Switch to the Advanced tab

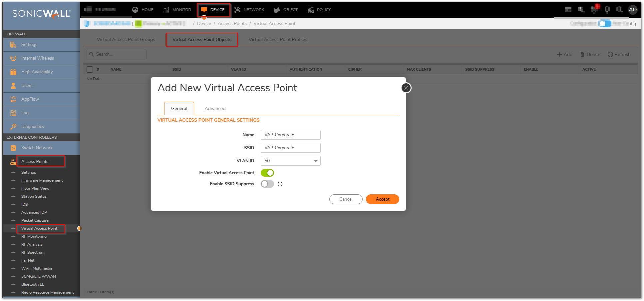point(215,109)
